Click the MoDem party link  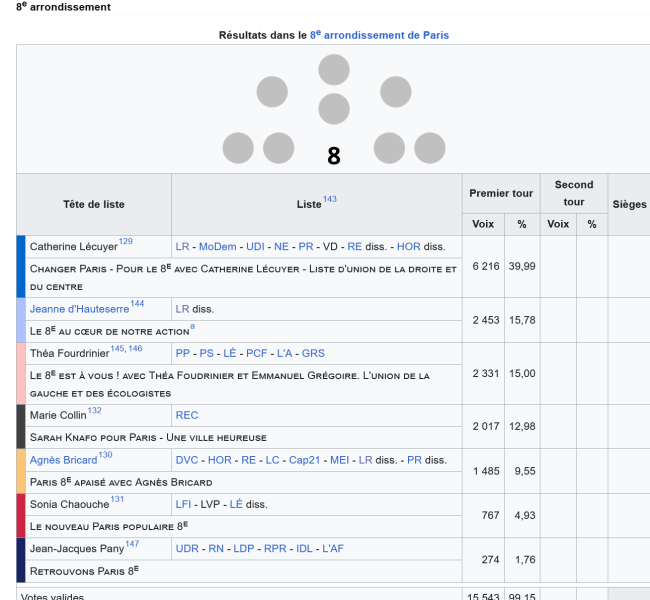(217, 247)
